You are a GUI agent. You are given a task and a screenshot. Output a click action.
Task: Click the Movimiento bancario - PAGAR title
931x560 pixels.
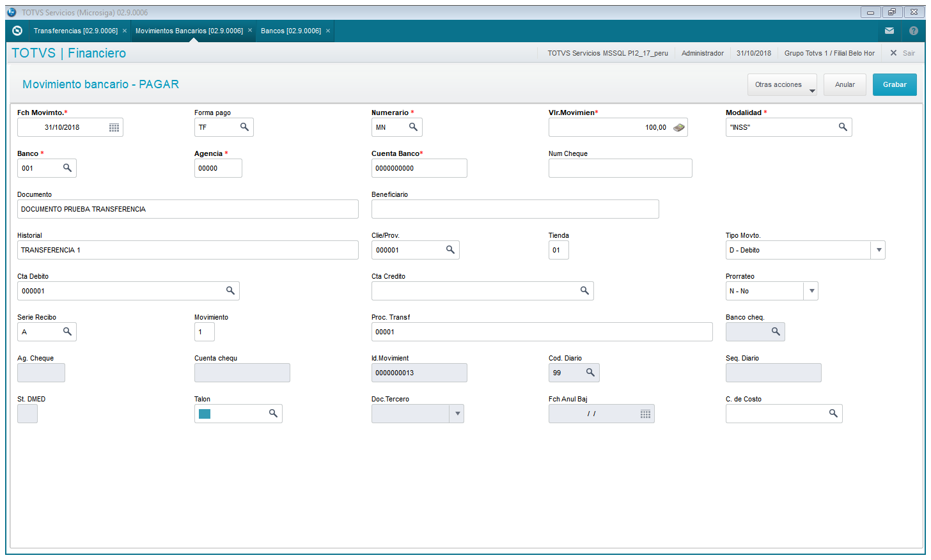100,84
